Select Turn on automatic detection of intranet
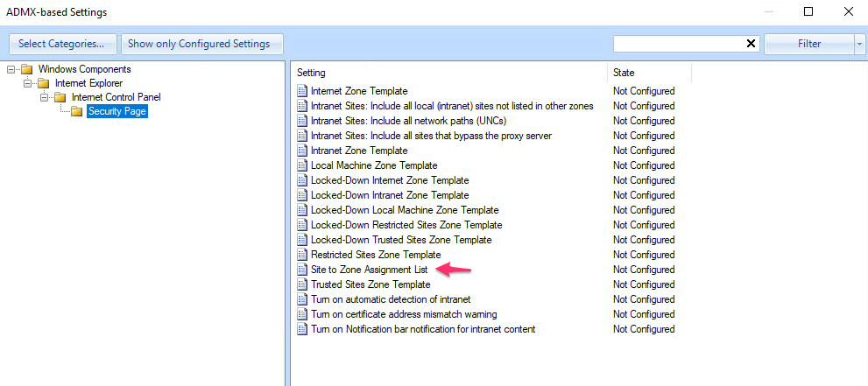Viewport: 868px width, 386px height. (x=391, y=299)
